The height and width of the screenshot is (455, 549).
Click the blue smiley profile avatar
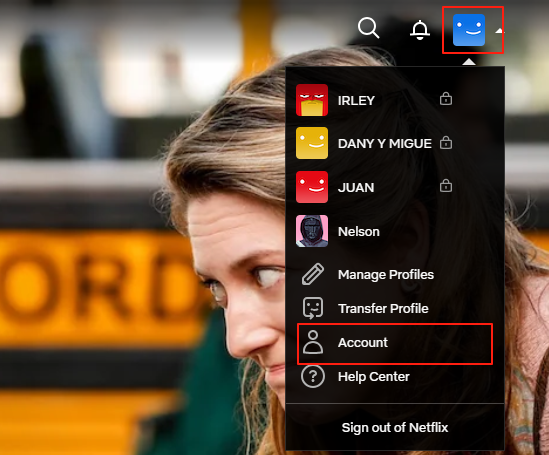pos(469,30)
